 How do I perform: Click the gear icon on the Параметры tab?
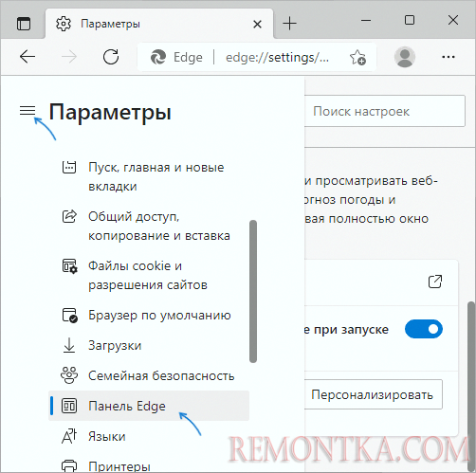[x=64, y=24]
